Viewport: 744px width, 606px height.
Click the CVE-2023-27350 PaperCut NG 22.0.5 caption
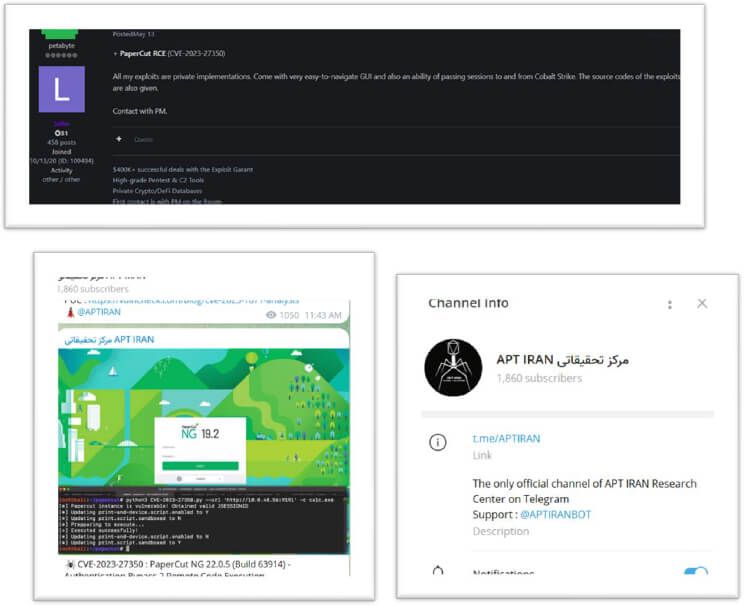pos(184,564)
